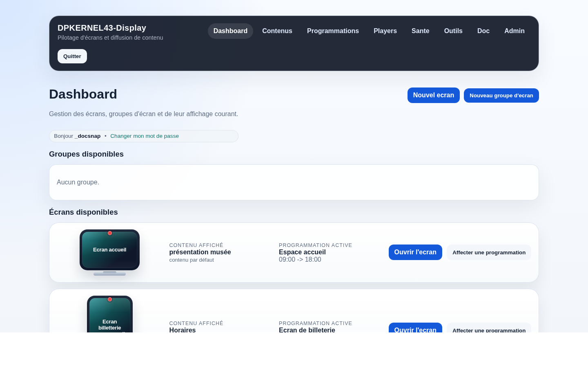Affecter une programmation to Ecran accueil

489,252
